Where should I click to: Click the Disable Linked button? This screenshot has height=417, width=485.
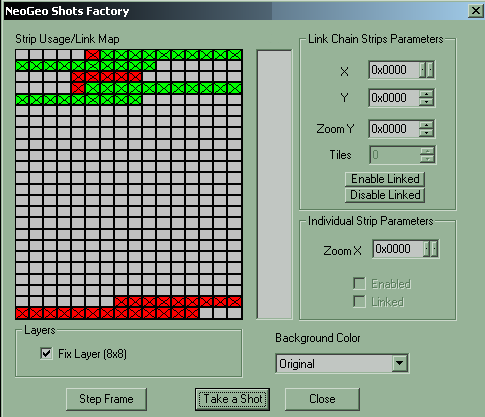click(385, 195)
